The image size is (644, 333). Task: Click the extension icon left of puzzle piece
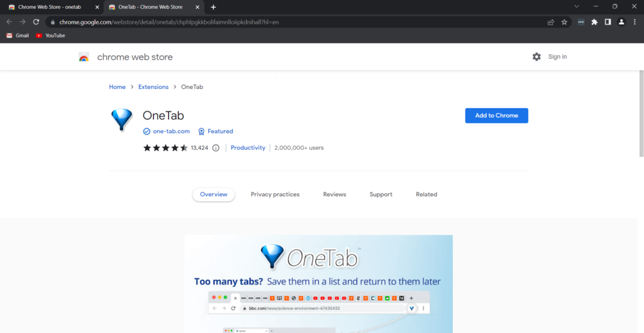[580, 22]
